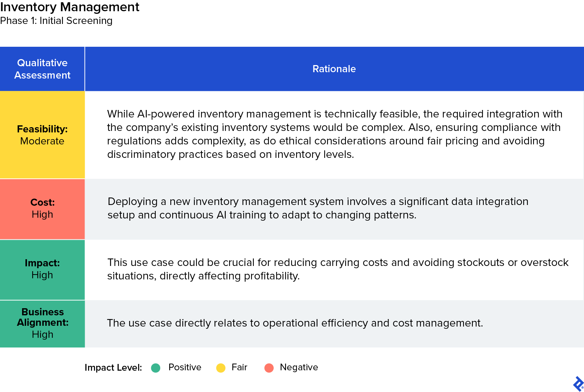Select the Qualitative Assessment column header
The image size is (584, 392).
coord(42,69)
